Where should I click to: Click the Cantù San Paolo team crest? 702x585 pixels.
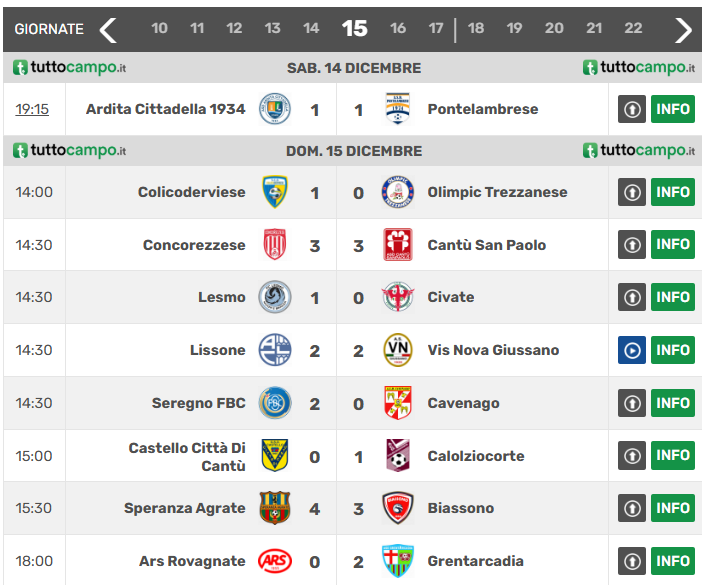tap(397, 245)
